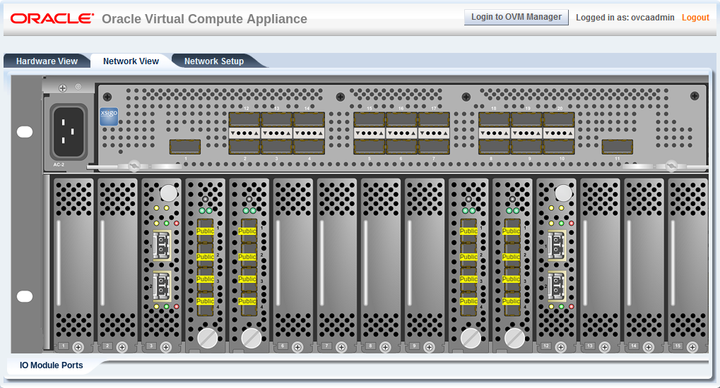The width and height of the screenshot is (720, 388).
Task: Select InfiniBand port 18 in upper row
Action: coord(495,119)
